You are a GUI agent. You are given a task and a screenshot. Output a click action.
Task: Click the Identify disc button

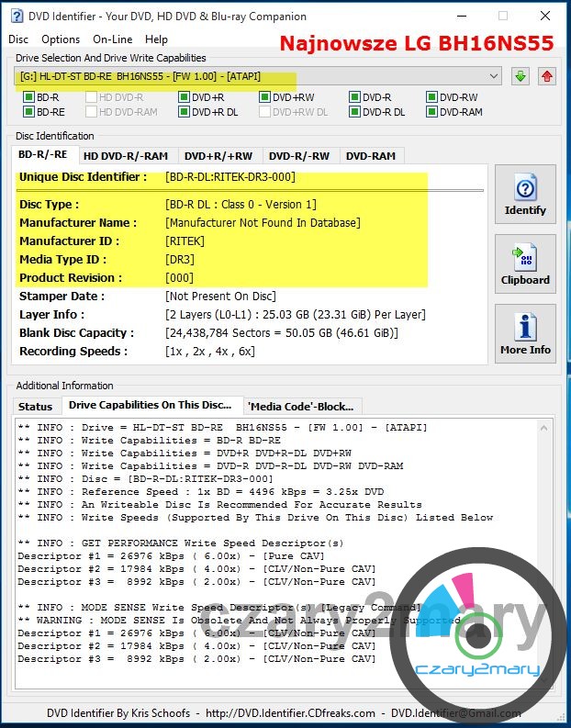[x=525, y=196]
